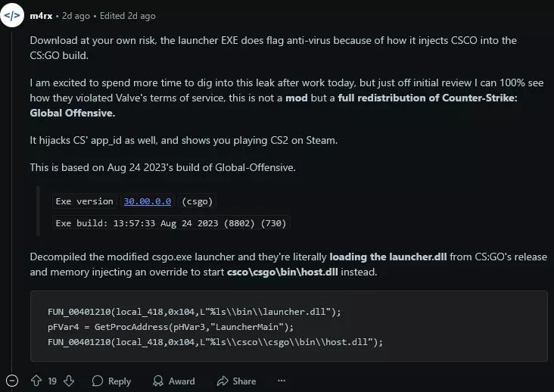Collapse the comment thread with minus icon
The width and height of the screenshot is (554, 392).
[12, 381]
